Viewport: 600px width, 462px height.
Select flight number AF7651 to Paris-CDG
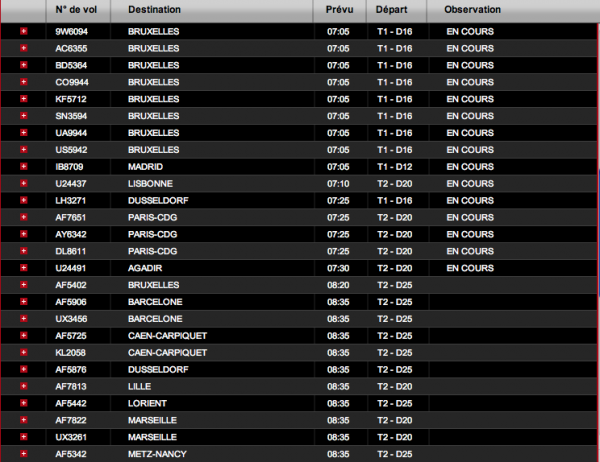71,217
